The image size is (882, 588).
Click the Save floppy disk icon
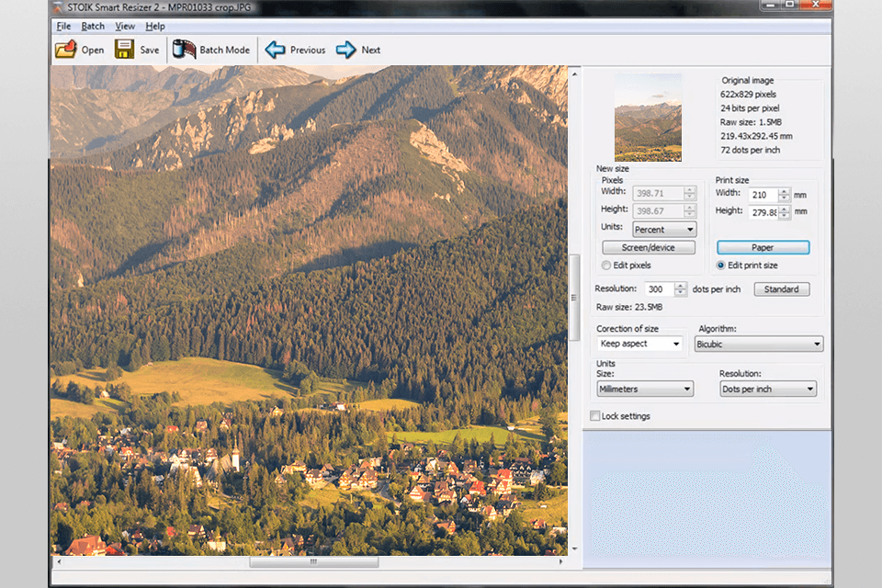(124, 50)
